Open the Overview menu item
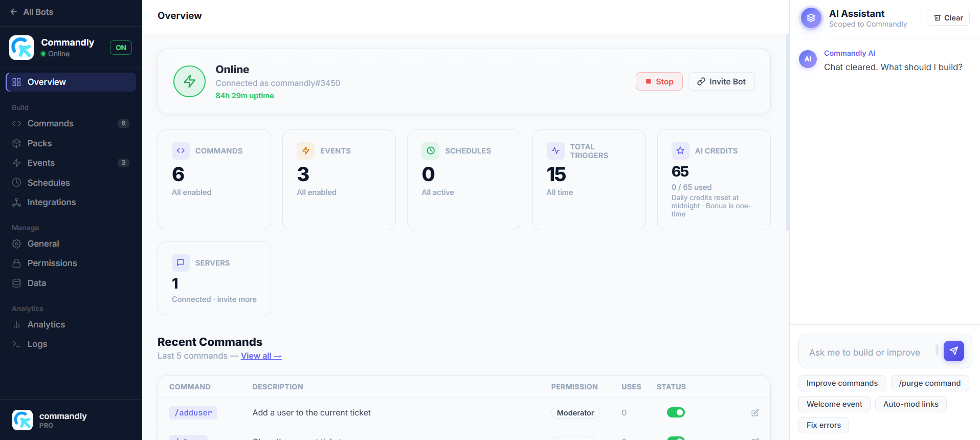The image size is (980, 440). (71, 82)
